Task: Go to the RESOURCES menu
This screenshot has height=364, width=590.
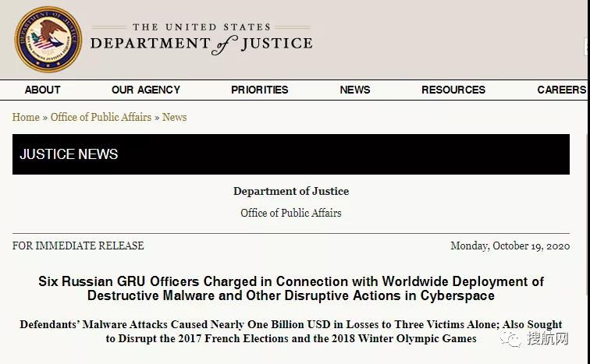Action: coord(453,90)
